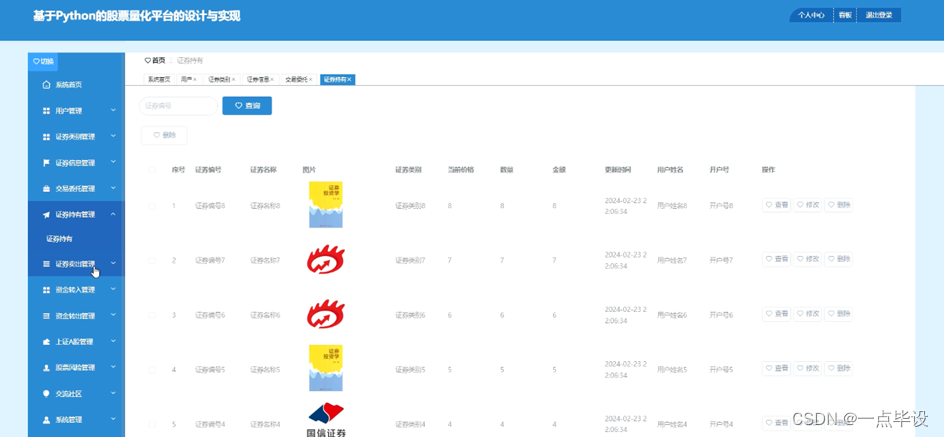The width and height of the screenshot is (944, 437).
Task: Click 修改 for row 用户姓名7
Action: [x=807, y=259]
